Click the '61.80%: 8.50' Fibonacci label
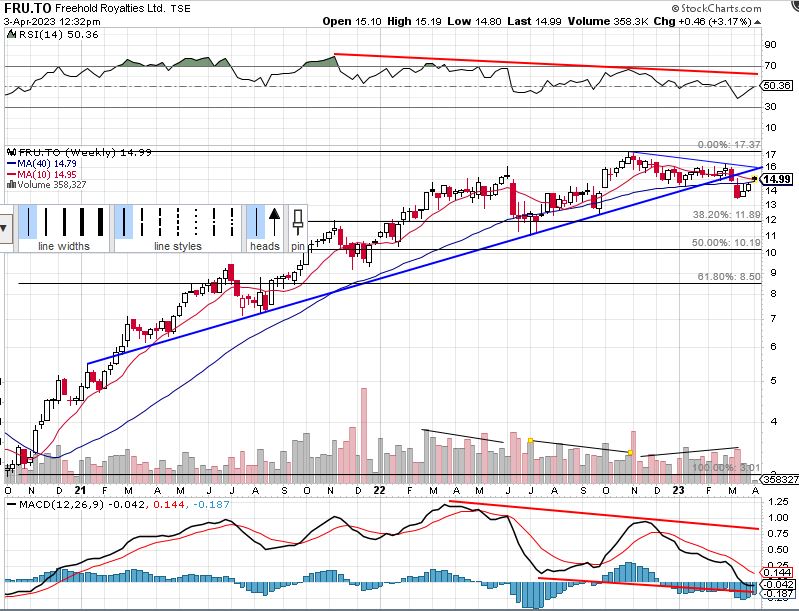The height and width of the screenshot is (611, 799). pos(729,277)
